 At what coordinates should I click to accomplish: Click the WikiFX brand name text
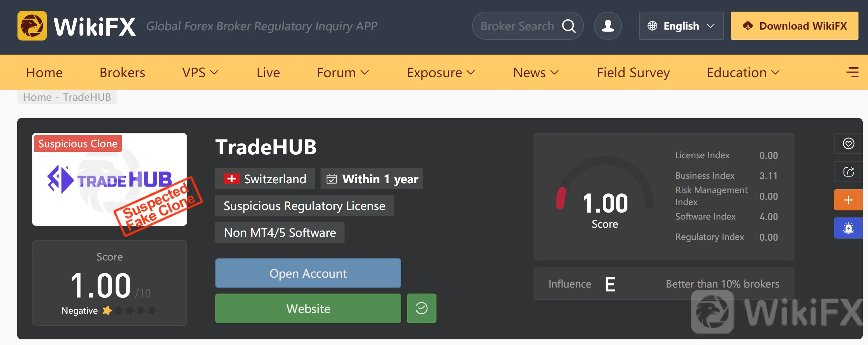tap(94, 26)
